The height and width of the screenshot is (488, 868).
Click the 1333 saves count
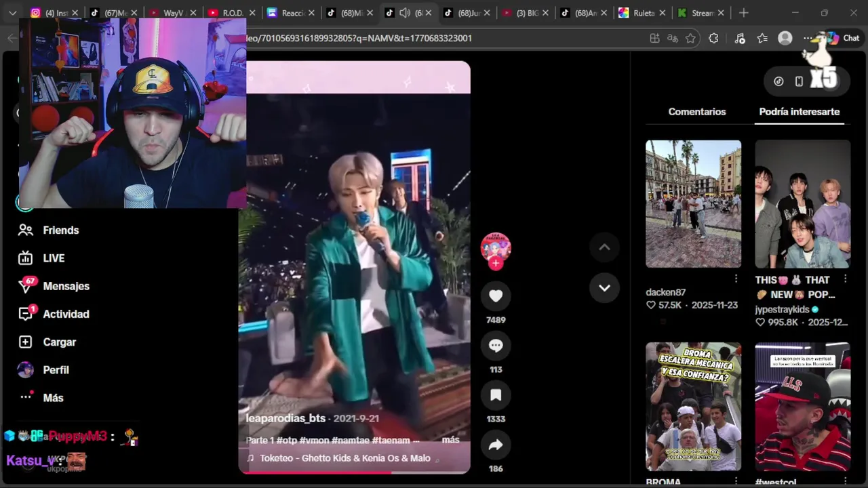496,419
